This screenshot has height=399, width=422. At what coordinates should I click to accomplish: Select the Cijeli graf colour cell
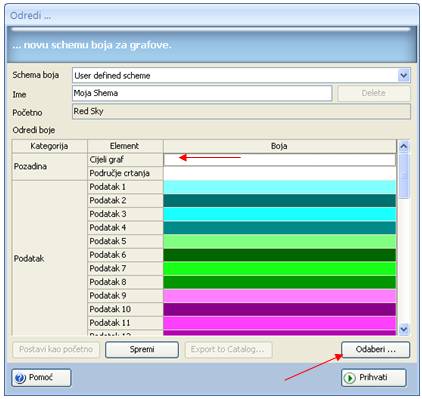tap(280, 160)
